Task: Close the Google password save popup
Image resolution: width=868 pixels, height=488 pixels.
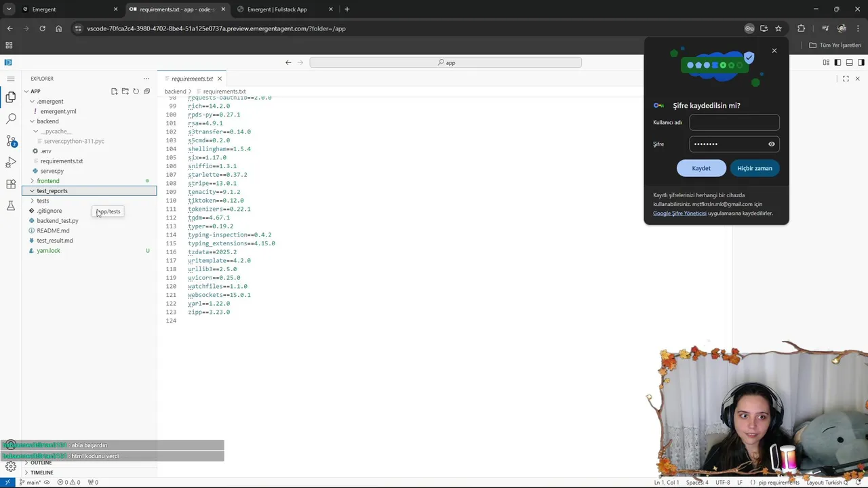Action: pos(774,51)
